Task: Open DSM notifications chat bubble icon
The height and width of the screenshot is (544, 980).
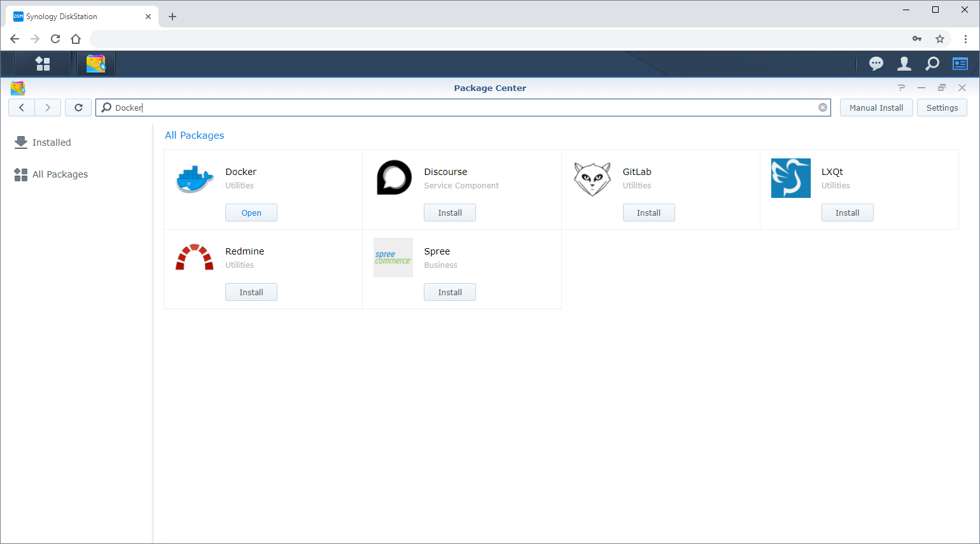Action: [876, 64]
